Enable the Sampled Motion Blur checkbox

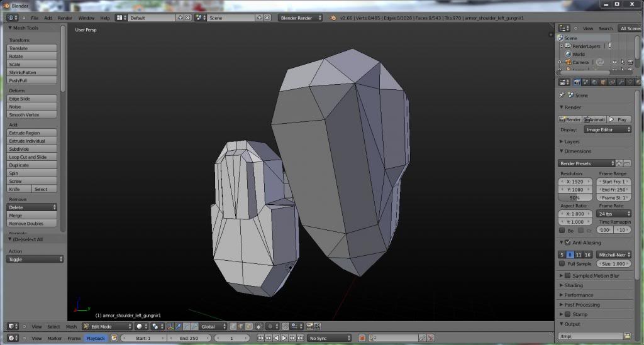tap(568, 276)
